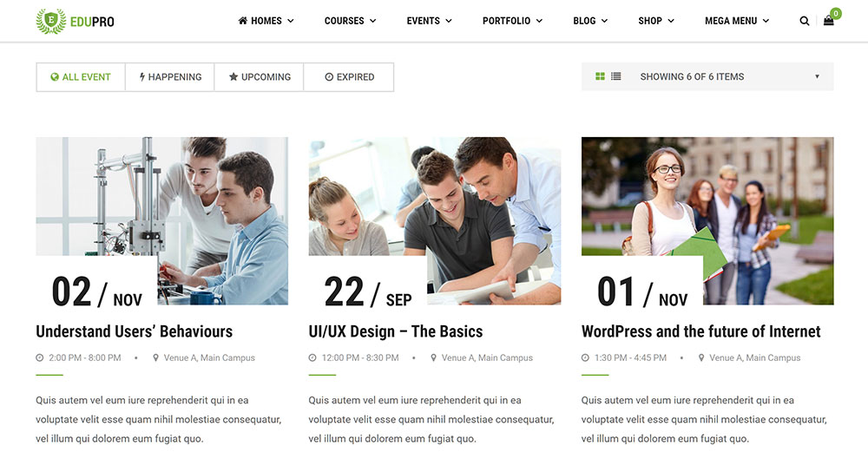Switch to grid view layout icon
The height and width of the screenshot is (465, 868).
600,76
